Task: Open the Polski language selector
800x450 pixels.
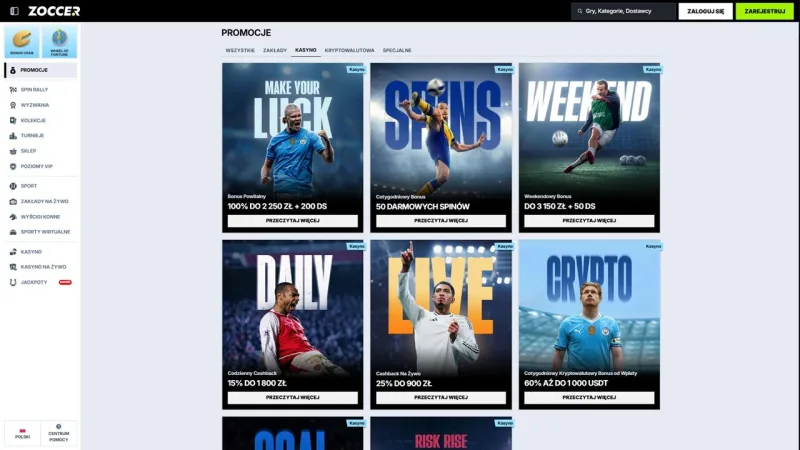Action: click(x=22, y=433)
